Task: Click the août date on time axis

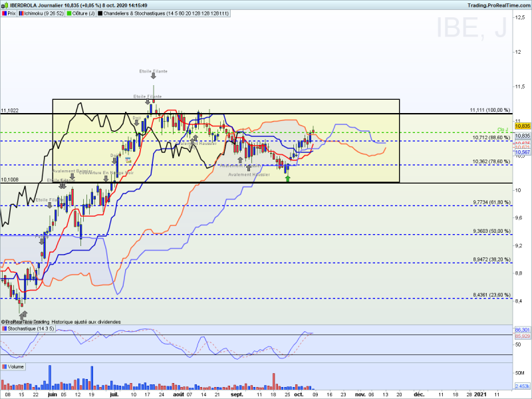Action: 178,394
